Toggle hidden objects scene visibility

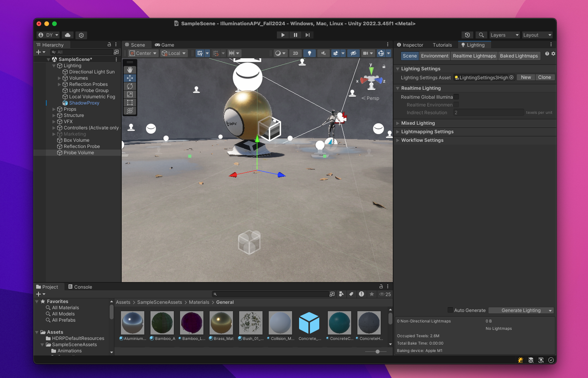[x=353, y=53]
